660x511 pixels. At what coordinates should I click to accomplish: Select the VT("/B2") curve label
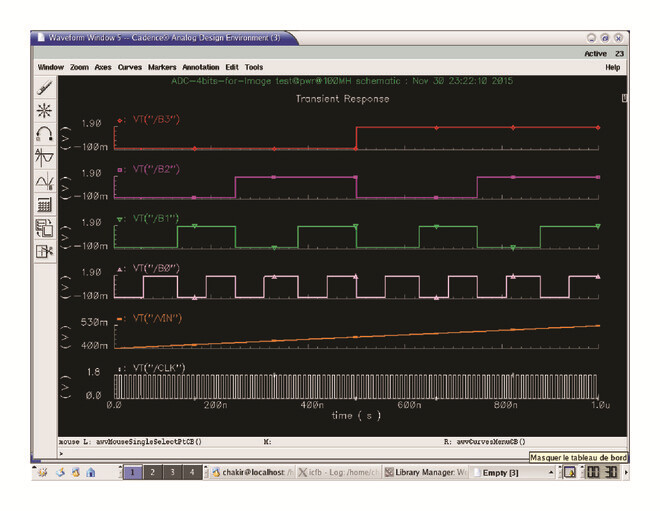coord(156,169)
